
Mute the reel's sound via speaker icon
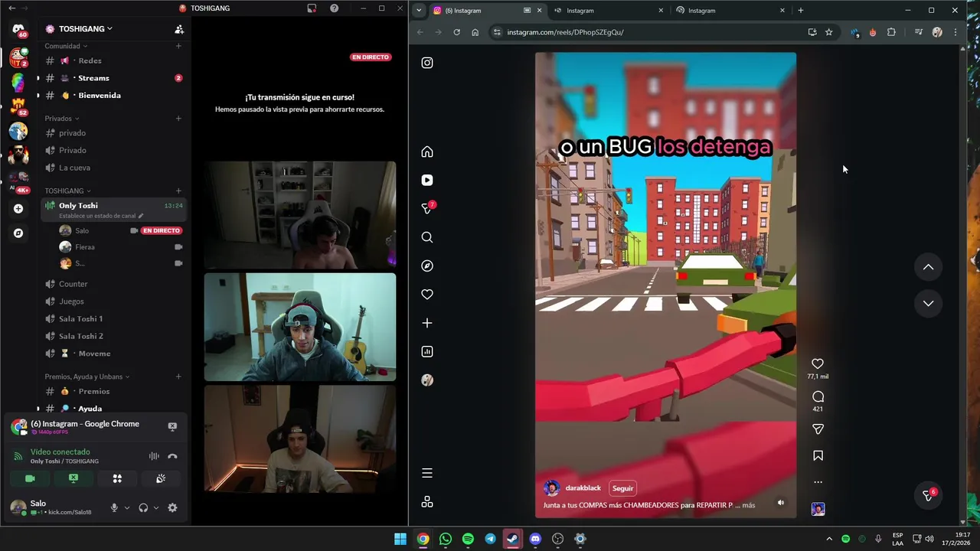(x=780, y=503)
